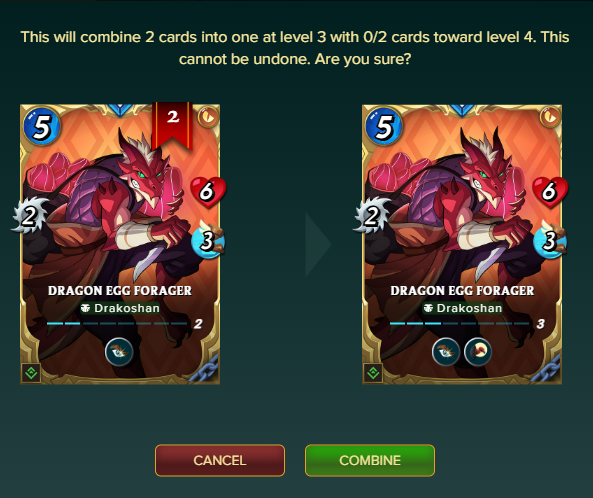Image resolution: width=593 pixels, height=498 pixels.
Task: Select the mana cost 5 icon on right card
Action: [x=384, y=126]
